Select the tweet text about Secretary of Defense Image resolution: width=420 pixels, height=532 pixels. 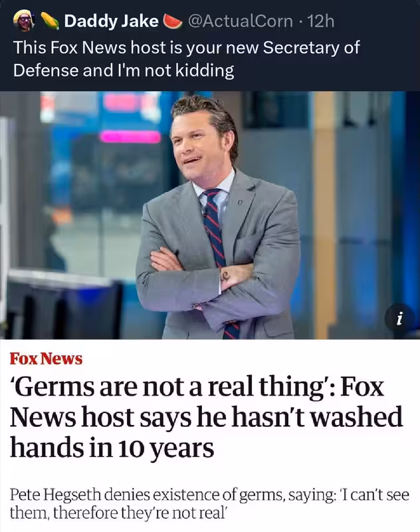click(187, 59)
